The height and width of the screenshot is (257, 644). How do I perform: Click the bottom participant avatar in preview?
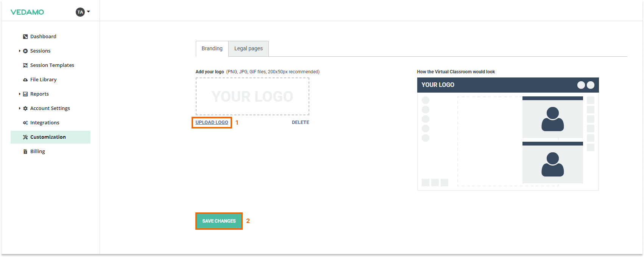click(553, 164)
